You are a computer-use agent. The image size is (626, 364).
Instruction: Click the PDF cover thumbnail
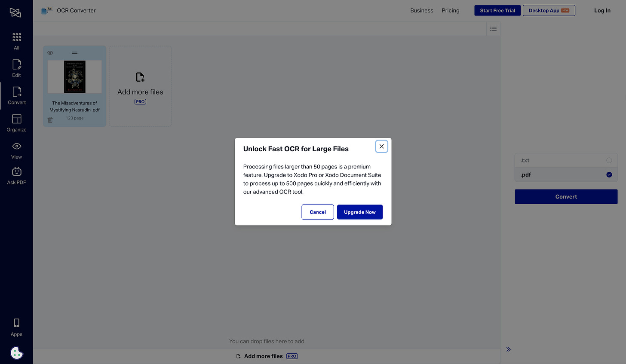click(74, 77)
